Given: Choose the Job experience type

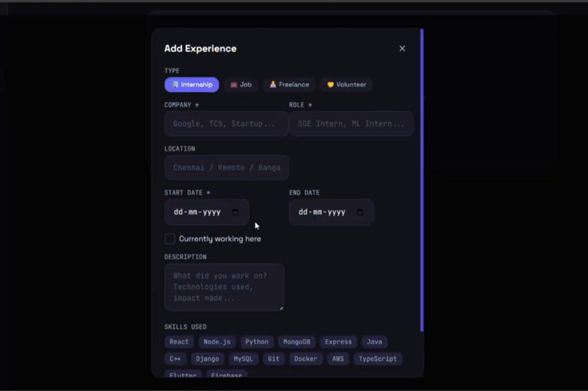Looking at the screenshot, I should tap(241, 85).
